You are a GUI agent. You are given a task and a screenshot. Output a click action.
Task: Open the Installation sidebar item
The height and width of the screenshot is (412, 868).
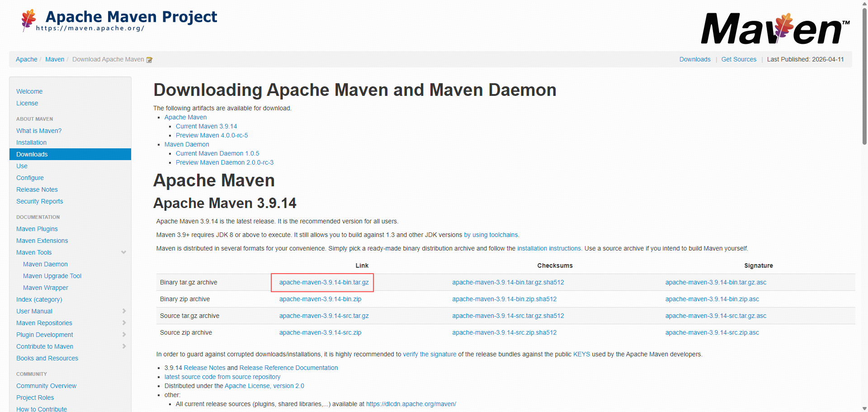31,142
